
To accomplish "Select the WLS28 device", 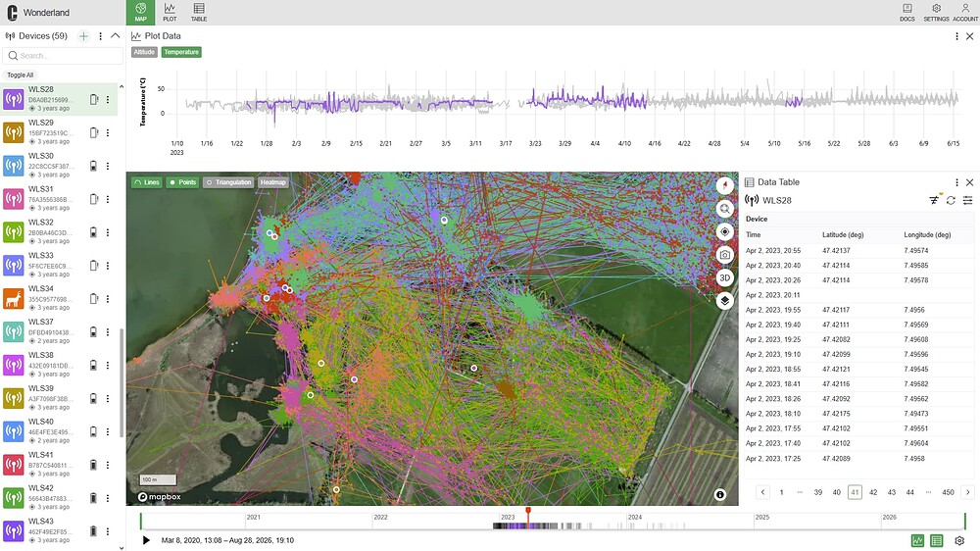I will tap(60, 99).
